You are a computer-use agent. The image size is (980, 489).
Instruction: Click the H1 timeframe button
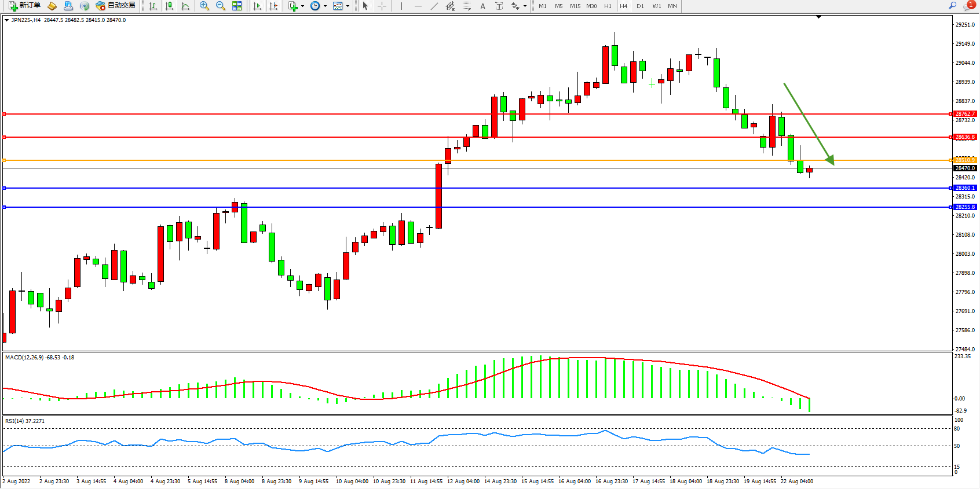pos(608,6)
